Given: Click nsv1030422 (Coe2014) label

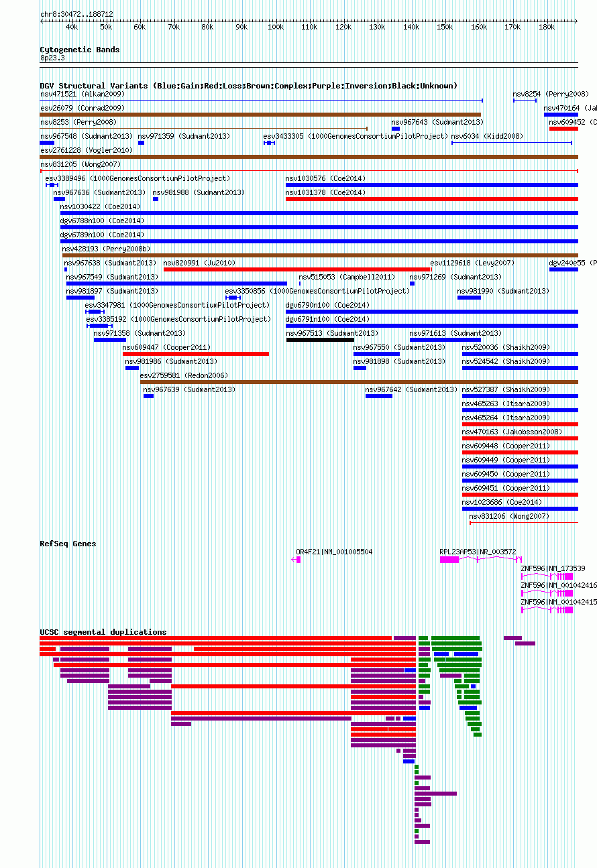Looking at the screenshot, I should tap(101, 207).
